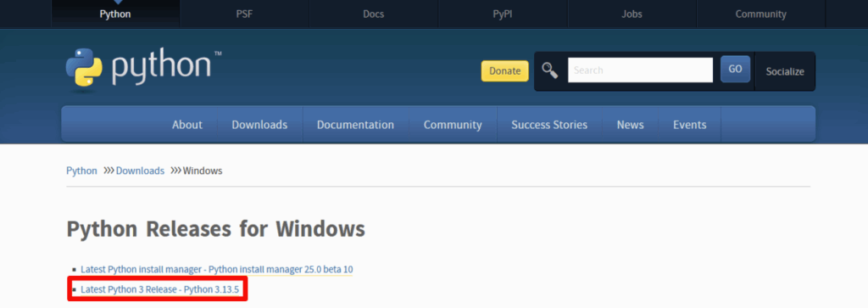Screen dimensions: 868x308
Task: Open the Events navigation item
Action: [690, 125]
